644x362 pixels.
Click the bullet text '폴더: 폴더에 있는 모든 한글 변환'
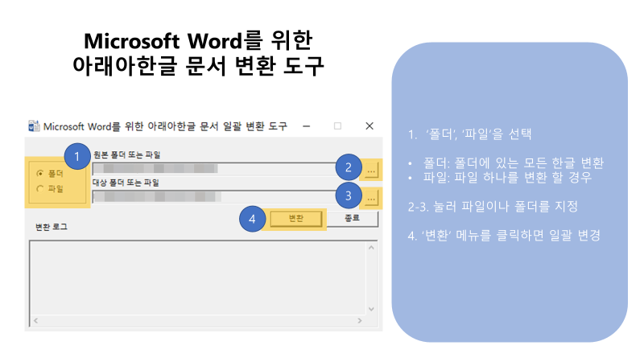[514, 163]
